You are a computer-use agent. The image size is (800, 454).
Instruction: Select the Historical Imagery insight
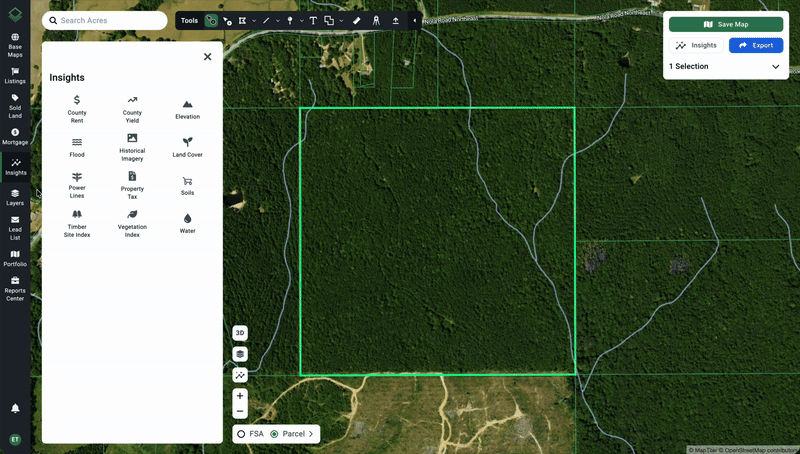coord(132,147)
